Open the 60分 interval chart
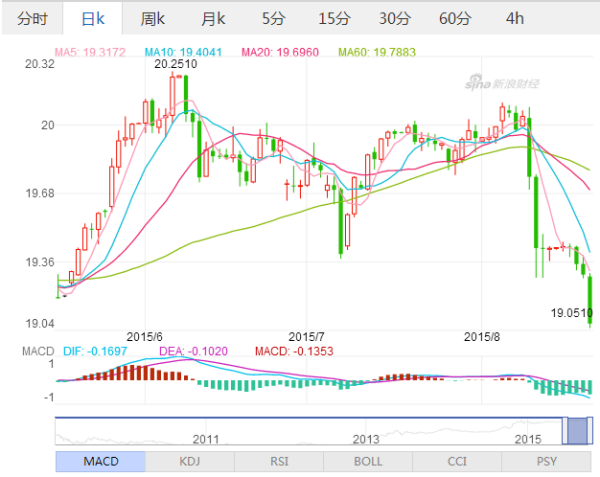600x477 pixels. (455, 18)
